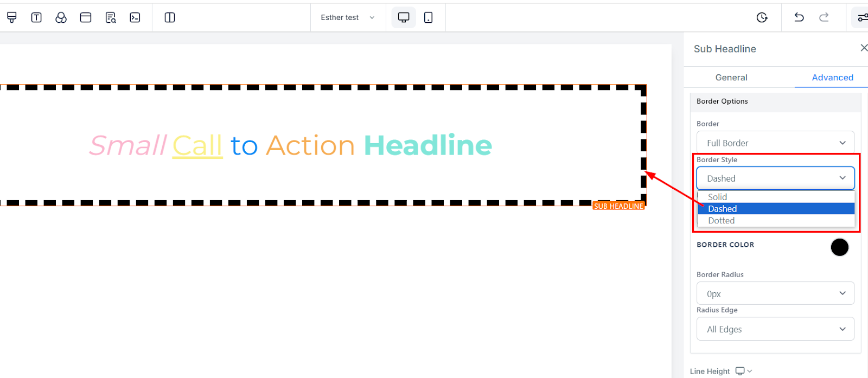The width and height of the screenshot is (868, 378).
Task: Open the Full Border dropdown
Action: coord(775,143)
